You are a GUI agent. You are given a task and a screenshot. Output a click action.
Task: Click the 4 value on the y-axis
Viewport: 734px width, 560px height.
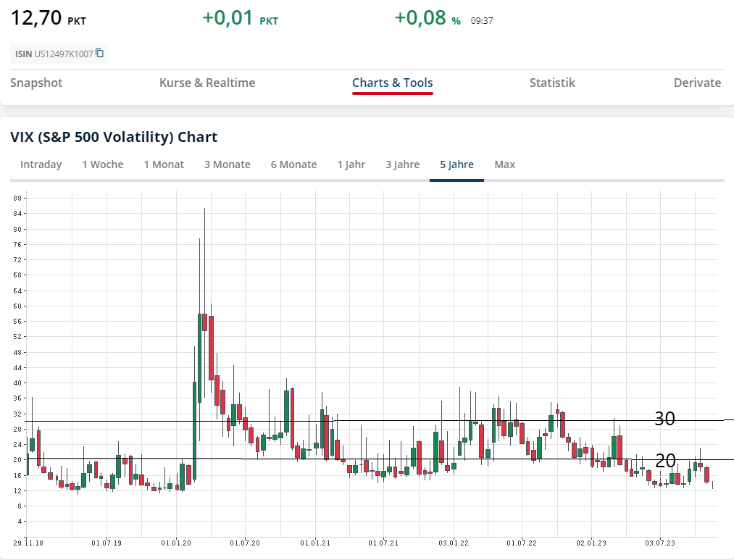click(x=20, y=522)
